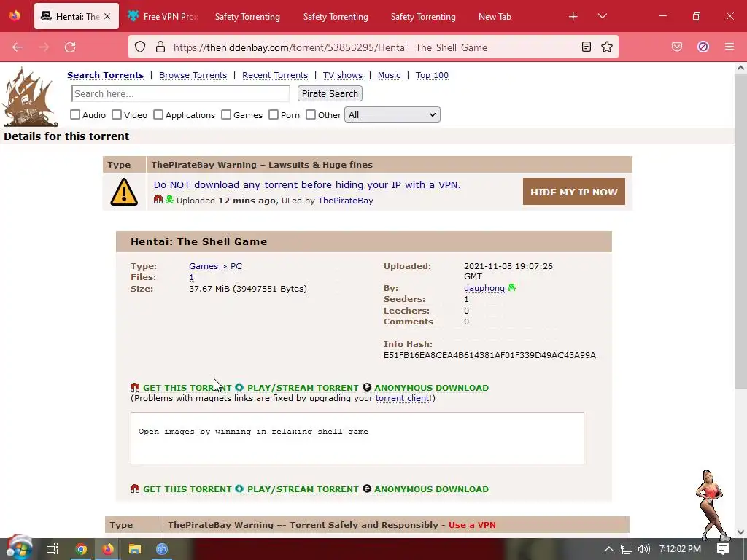Open Music link
The height and width of the screenshot is (560, 747).
tap(390, 75)
